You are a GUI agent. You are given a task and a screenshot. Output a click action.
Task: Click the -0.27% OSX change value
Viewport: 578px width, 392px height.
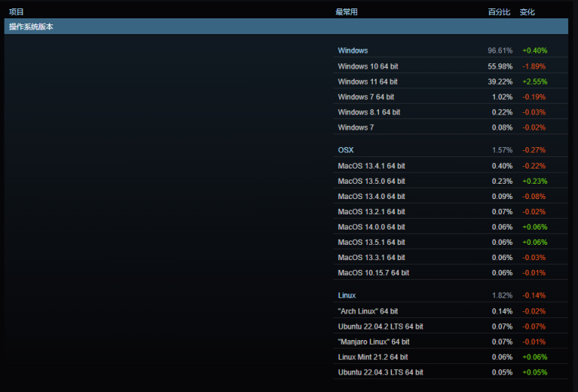pyautogui.click(x=534, y=150)
